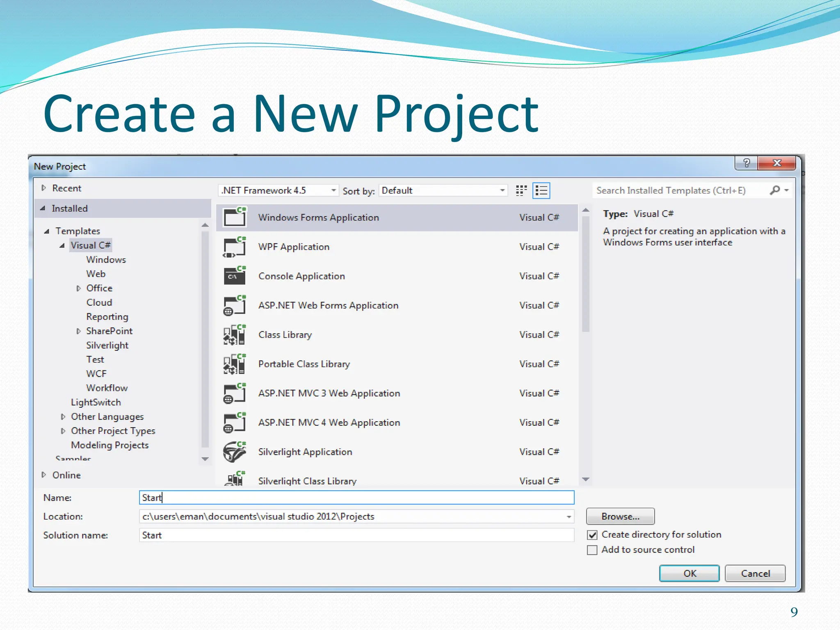Click the search magnifier icon

775,190
